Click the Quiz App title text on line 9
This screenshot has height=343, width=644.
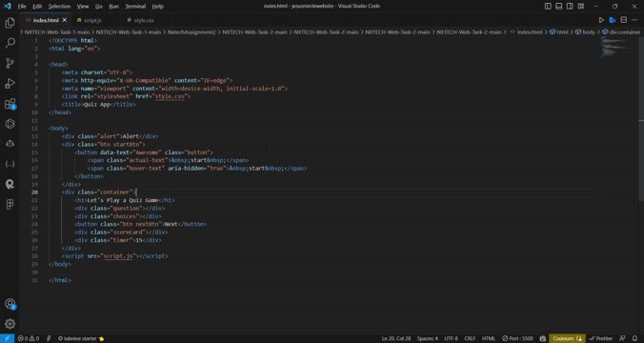[x=96, y=105]
